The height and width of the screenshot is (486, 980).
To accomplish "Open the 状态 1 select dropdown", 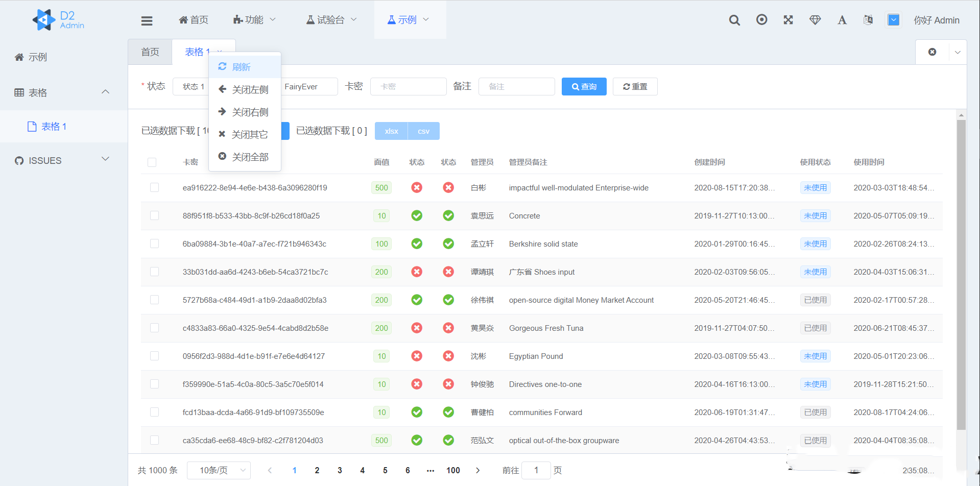I will [191, 86].
